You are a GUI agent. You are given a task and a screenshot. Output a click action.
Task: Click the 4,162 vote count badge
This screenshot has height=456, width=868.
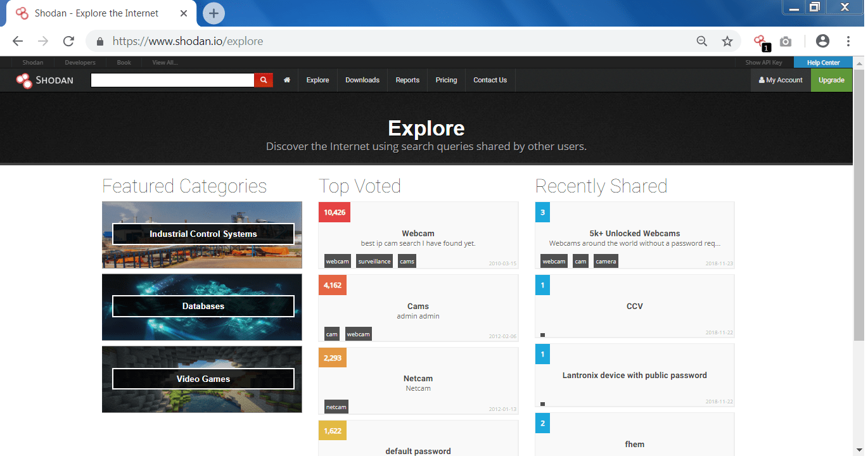333,285
